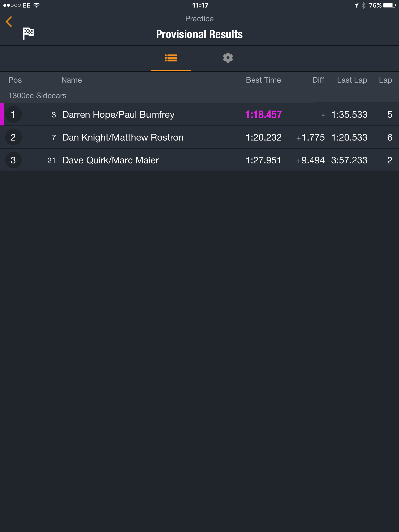399x532 pixels.
Task: Tap position 2 circle badge
Action: tap(13, 137)
